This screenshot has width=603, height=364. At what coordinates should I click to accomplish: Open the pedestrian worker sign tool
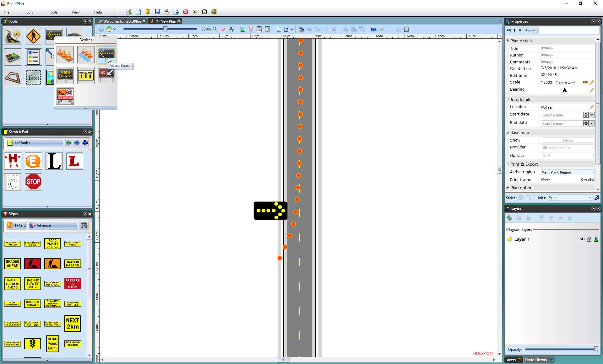pyautogui.click(x=33, y=36)
